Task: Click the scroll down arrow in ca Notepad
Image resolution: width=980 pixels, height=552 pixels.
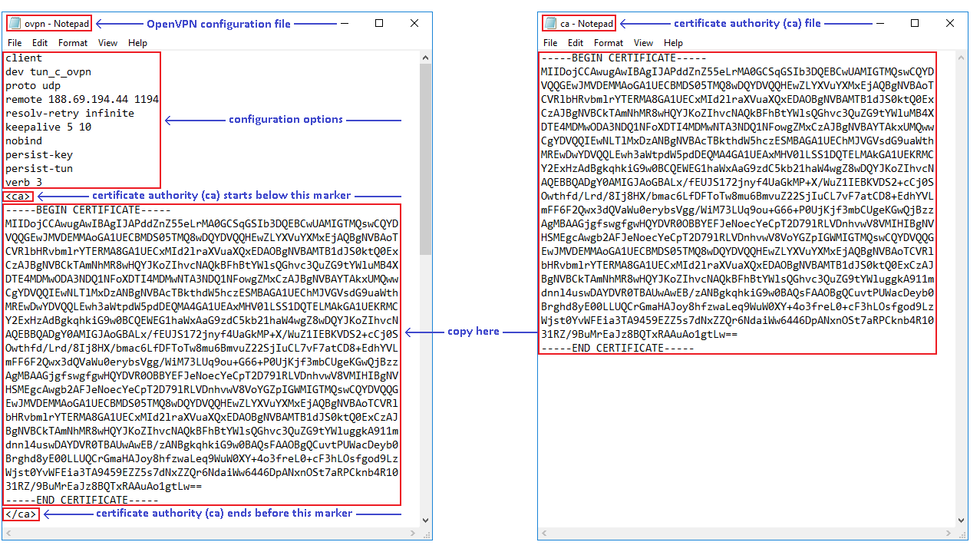Action: click(x=962, y=521)
